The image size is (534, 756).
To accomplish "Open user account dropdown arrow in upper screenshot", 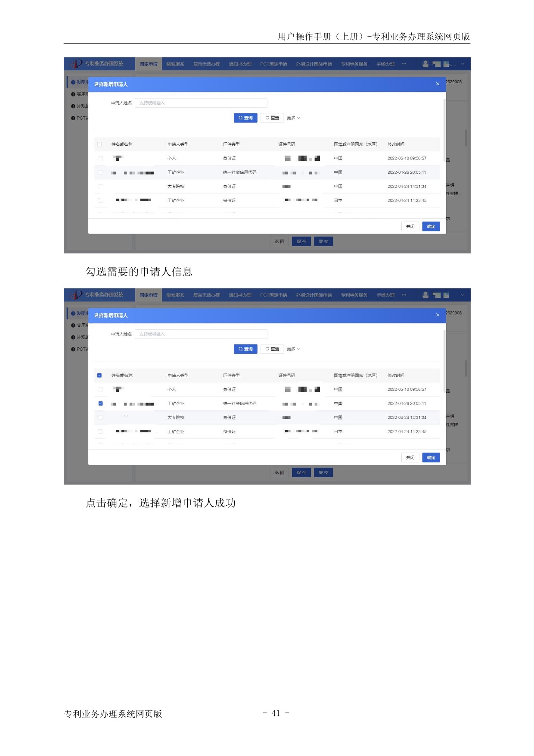I will pos(463,64).
